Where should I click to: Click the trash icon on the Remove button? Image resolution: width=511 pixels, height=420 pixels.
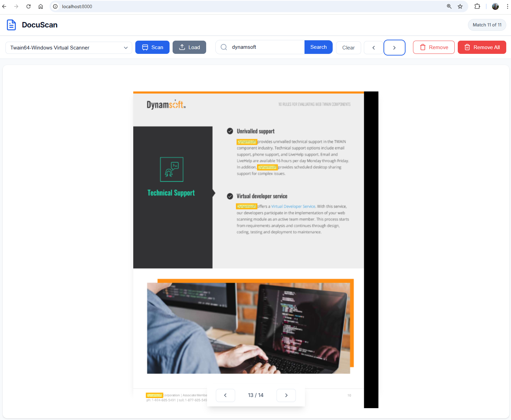[422, 47]
